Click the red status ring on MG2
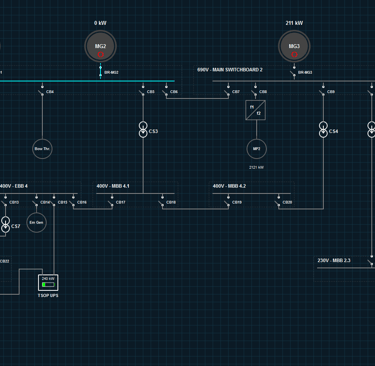The width and height of the screenshot is (375, 366). coord(100,54)
